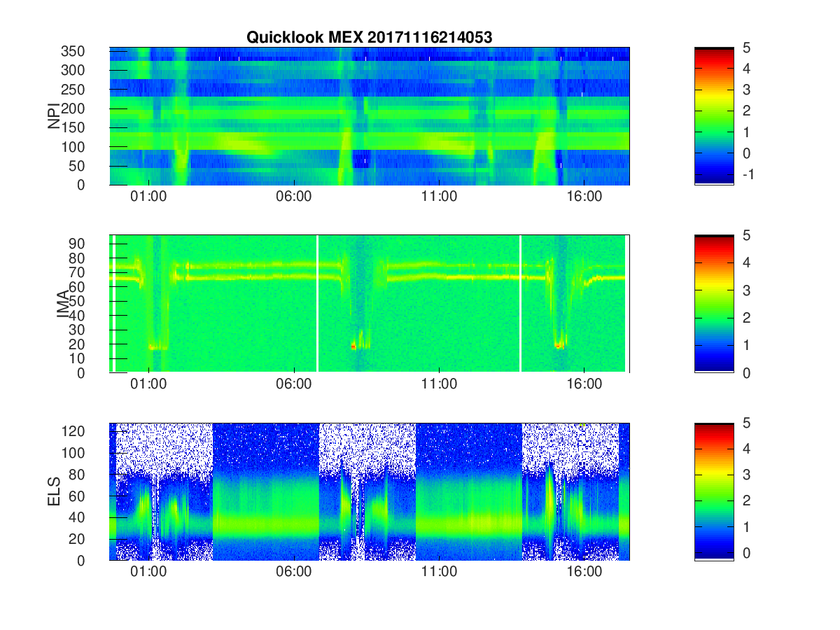Click inside the NPI spectrogram panel

tap(370, 116)
